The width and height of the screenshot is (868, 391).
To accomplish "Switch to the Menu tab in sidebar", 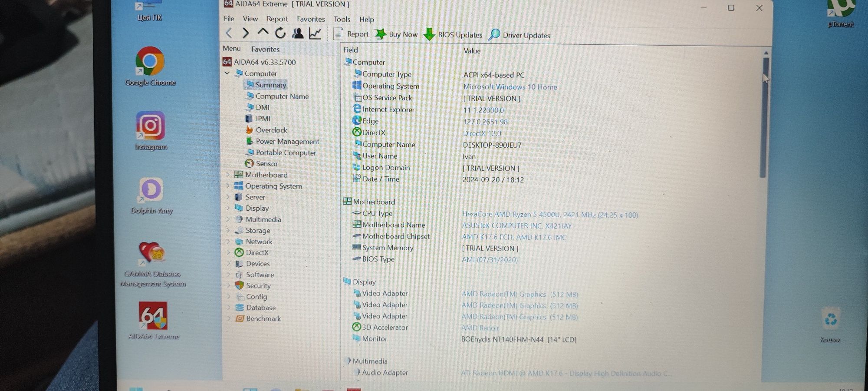I will point(231,49).
